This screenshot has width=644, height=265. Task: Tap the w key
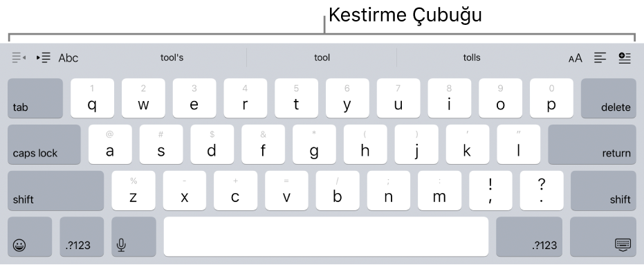143,98
